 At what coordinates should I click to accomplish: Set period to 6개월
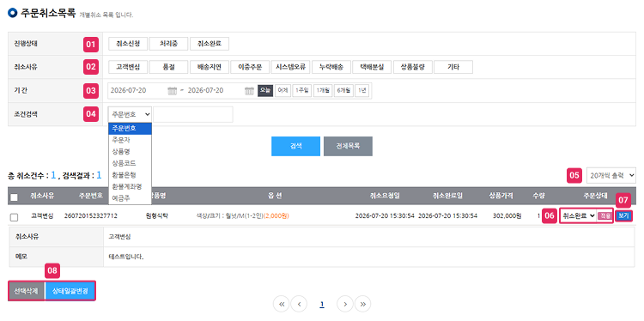click(343, 91)
